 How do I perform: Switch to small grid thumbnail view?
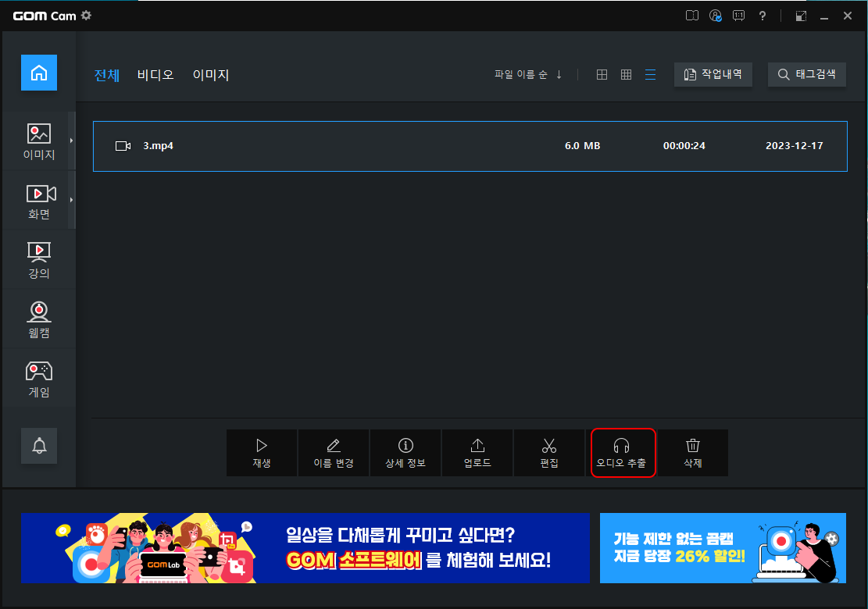[x=626, y=74]
